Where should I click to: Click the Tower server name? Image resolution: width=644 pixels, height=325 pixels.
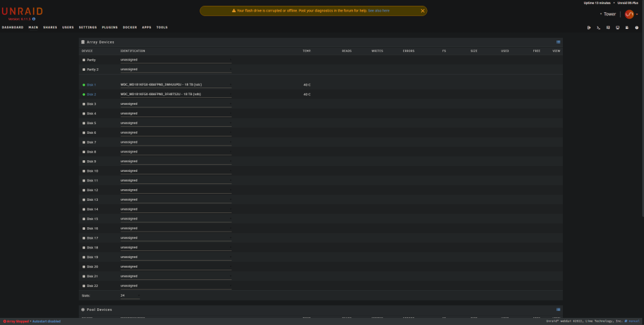609,14
